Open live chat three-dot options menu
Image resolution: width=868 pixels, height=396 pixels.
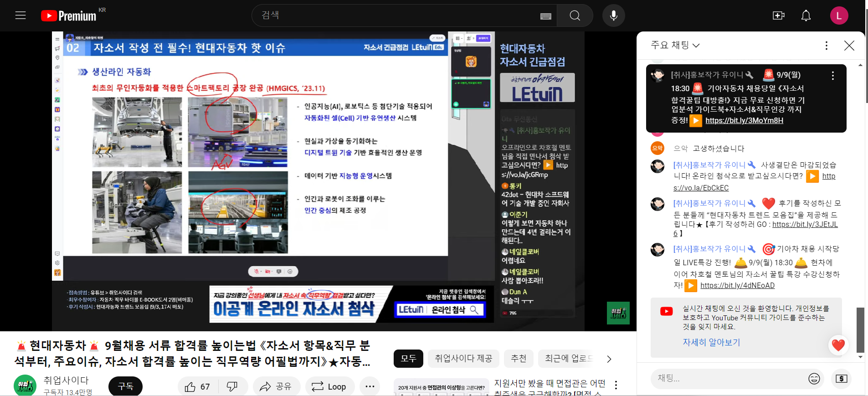click(826, 46)
